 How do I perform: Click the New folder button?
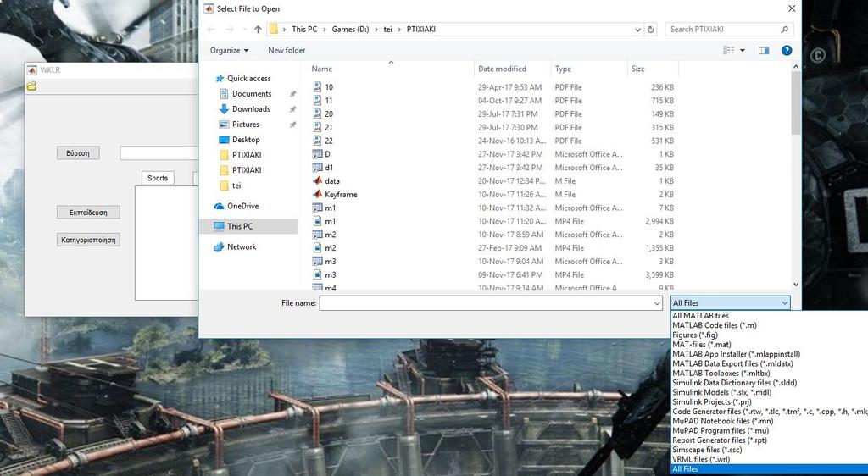287,50
